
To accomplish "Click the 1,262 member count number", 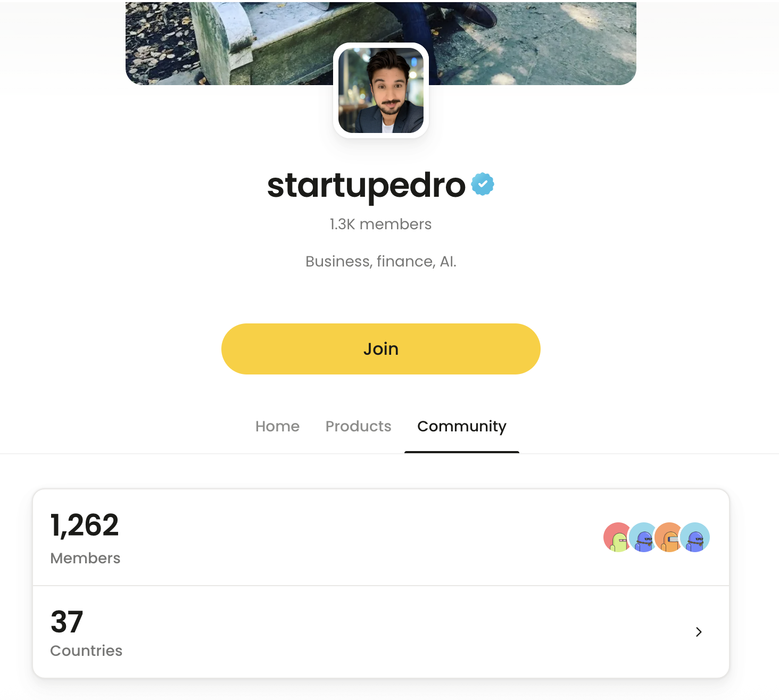I will point(85,526).
